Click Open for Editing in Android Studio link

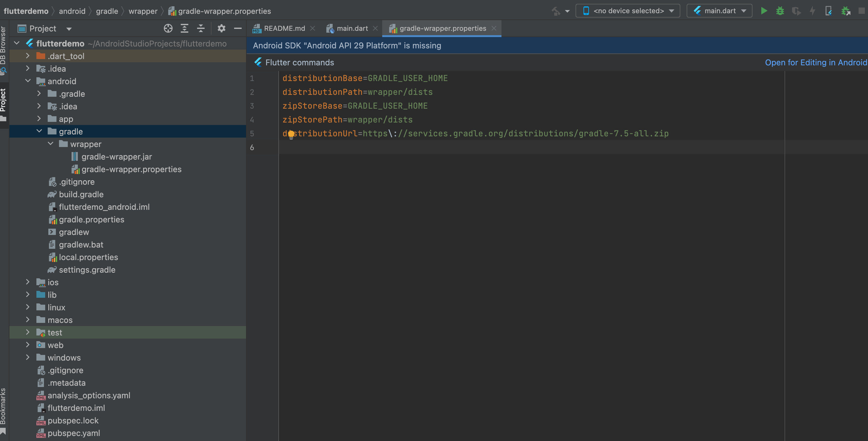pyautogui.click(x=816, y=62)
